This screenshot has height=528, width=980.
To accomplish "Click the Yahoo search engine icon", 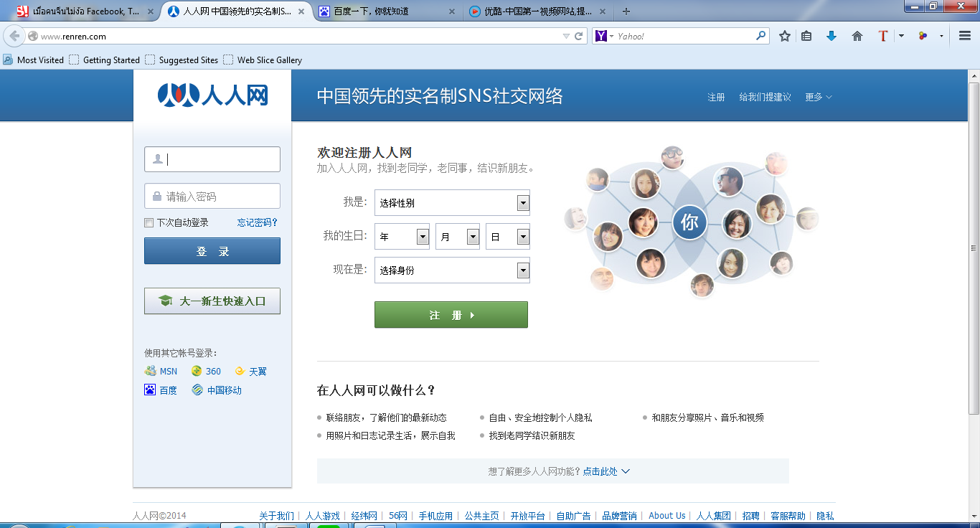I will (x=601, y=36).
